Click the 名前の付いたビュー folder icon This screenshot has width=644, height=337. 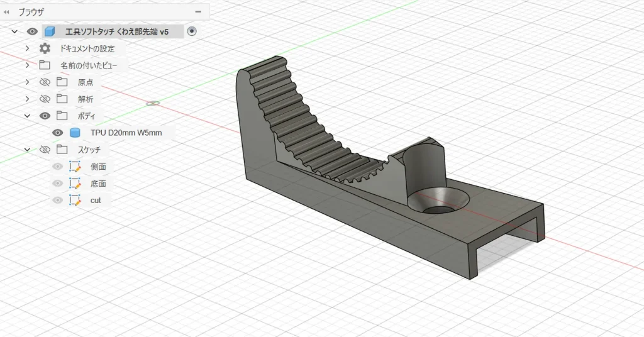click(x=45, y=65)
